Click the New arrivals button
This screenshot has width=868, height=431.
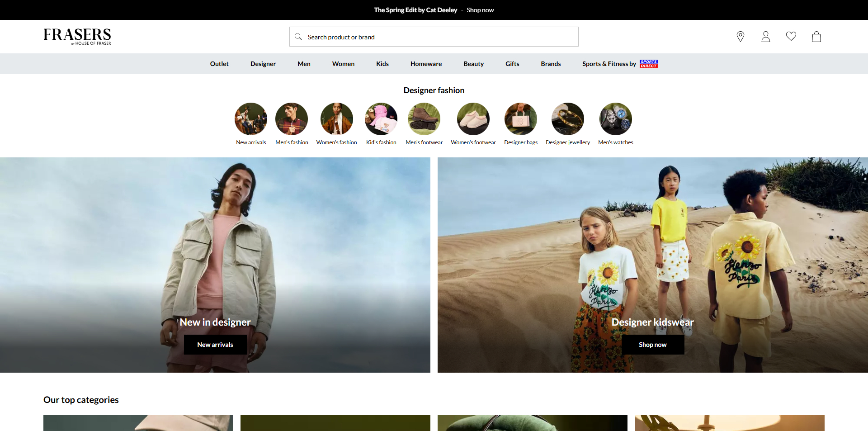point(215,345)
